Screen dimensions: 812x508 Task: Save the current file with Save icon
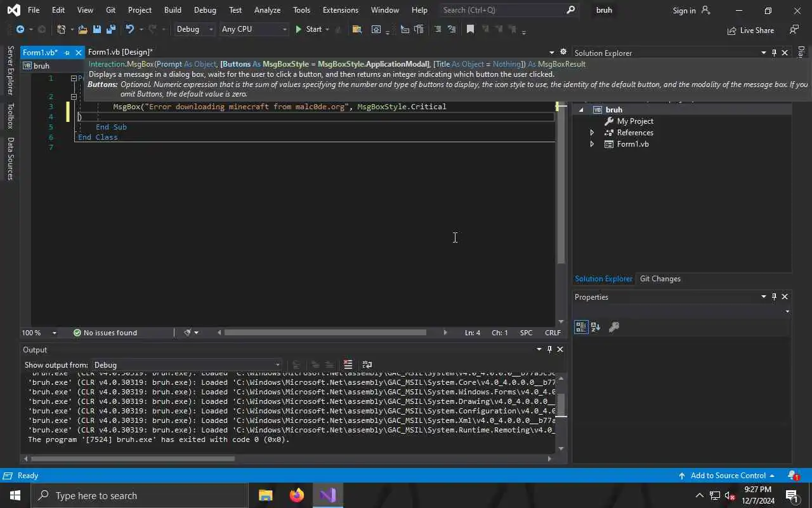point(97,29)
